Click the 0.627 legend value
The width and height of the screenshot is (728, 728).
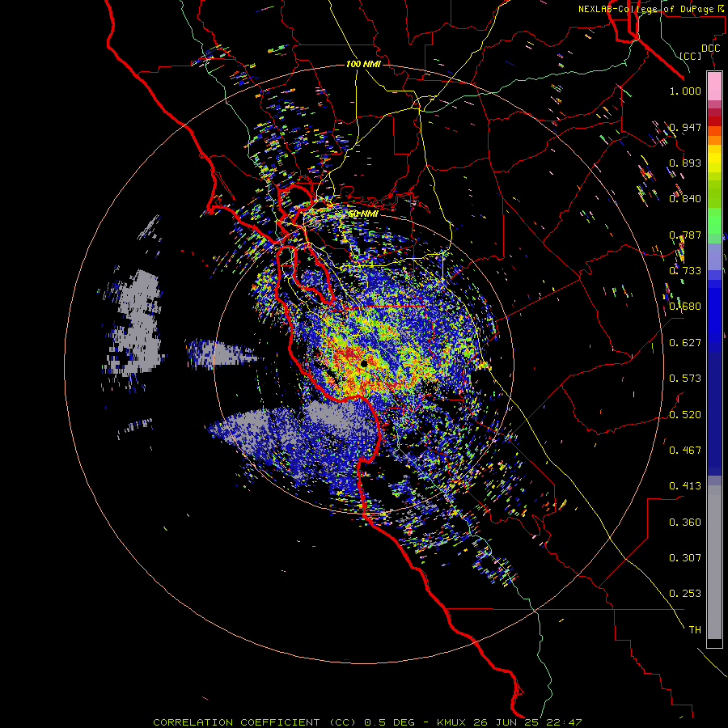click(685, 343)
